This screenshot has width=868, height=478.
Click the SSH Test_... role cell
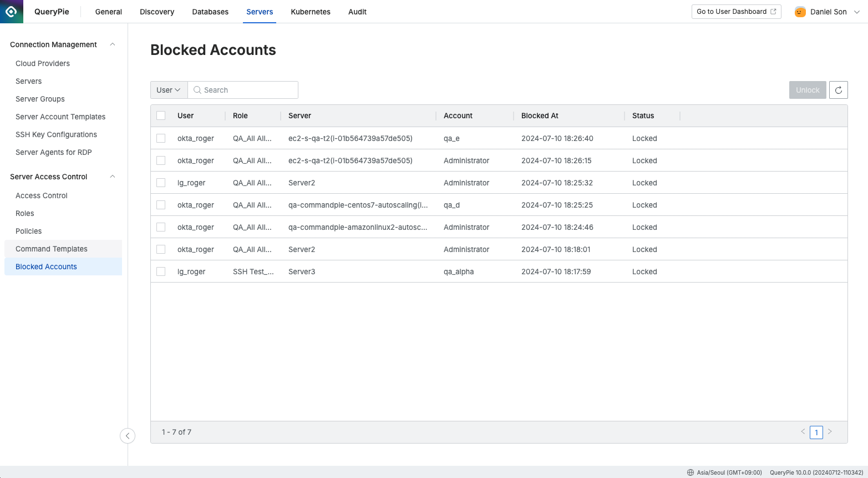(x=253, y=271)
